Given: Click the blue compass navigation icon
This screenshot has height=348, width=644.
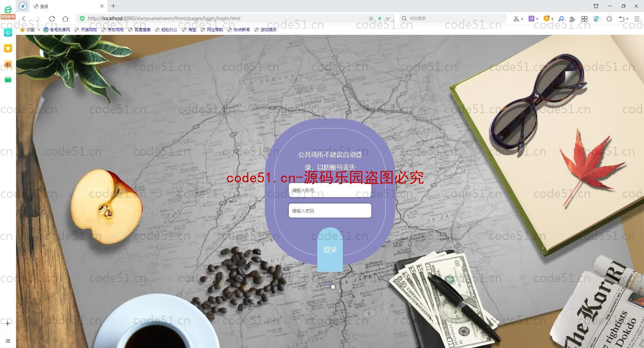Looking at the screenshot, I should coord(23,6).
